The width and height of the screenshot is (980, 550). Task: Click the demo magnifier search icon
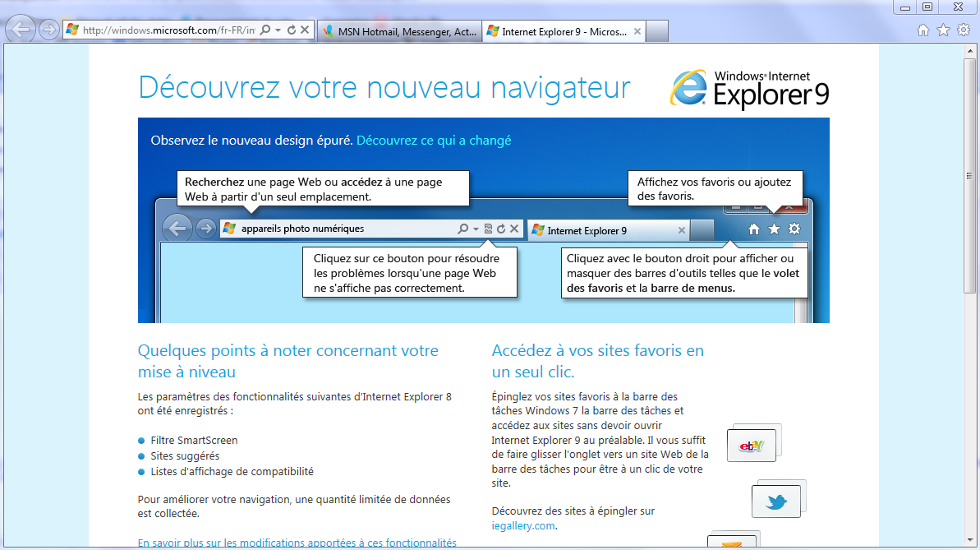click(463, 229)
